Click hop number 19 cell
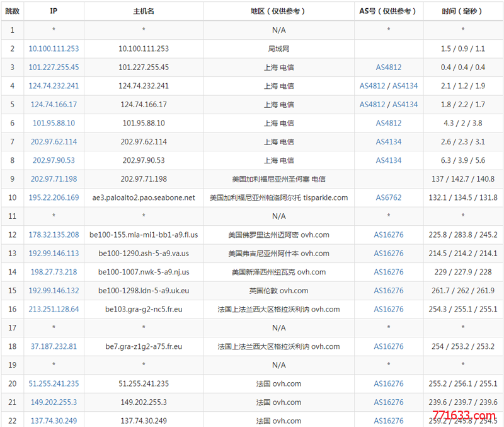 [12, 365]
